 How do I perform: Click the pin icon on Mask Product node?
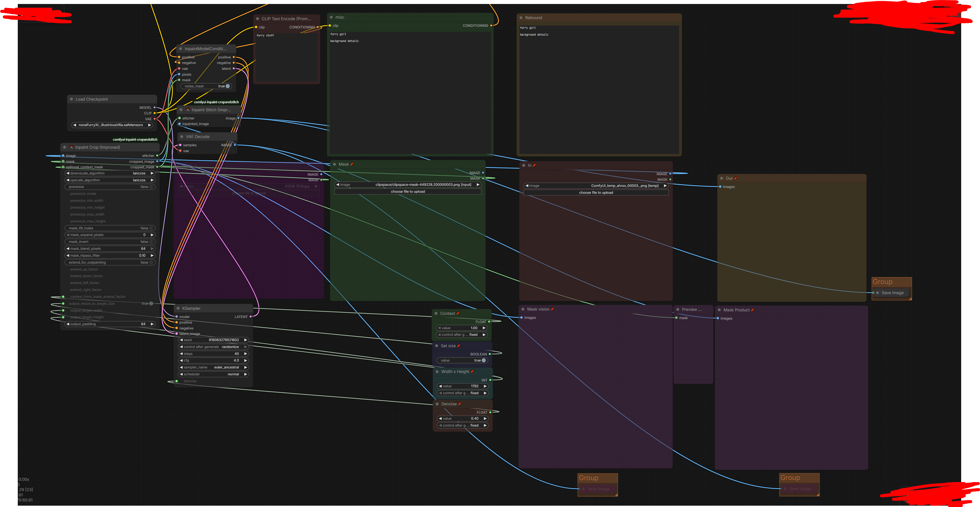(x=752, y=310)
